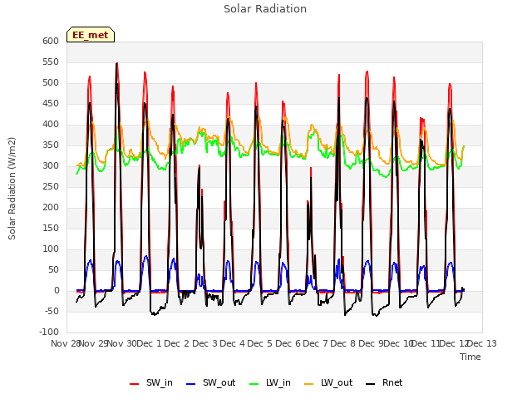The height and width of the screenshot is (399, 532).
Task: Click the orange LW_out legend swatch
Action: [309, 384]
